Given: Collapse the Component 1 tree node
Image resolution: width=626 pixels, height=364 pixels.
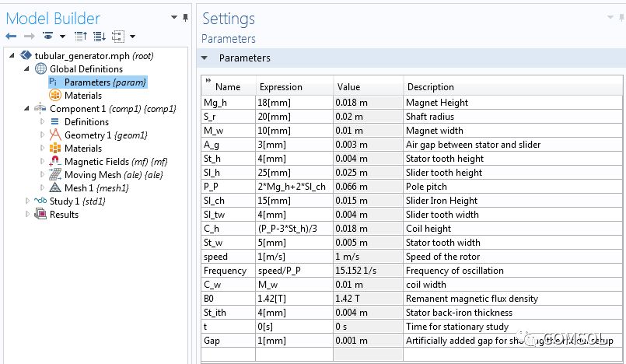Looking at the screenshot, I should tap(30, 109).
